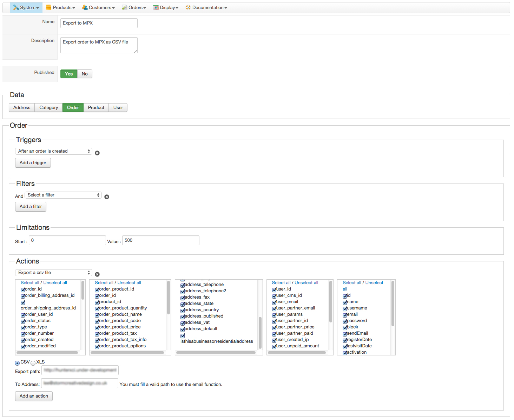Click the order fields list vertical scrollbar

[x=83, y=290]
